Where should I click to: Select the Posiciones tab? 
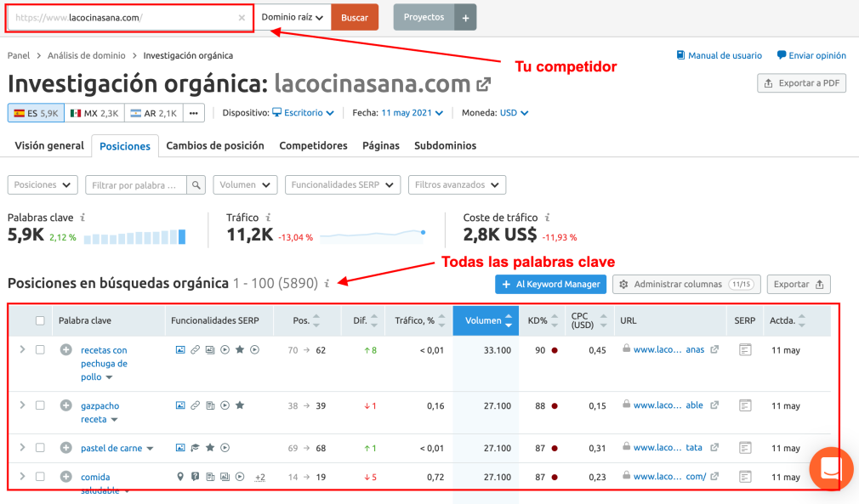coord(125,146)
